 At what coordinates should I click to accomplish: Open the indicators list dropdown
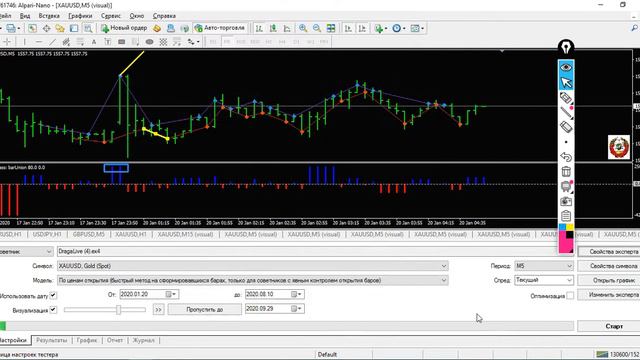tap(380, 28)
